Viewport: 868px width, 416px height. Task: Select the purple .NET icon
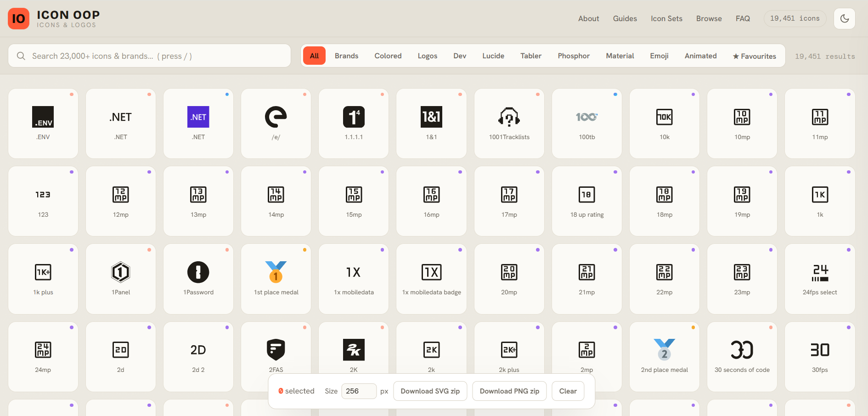coord(198,124)
